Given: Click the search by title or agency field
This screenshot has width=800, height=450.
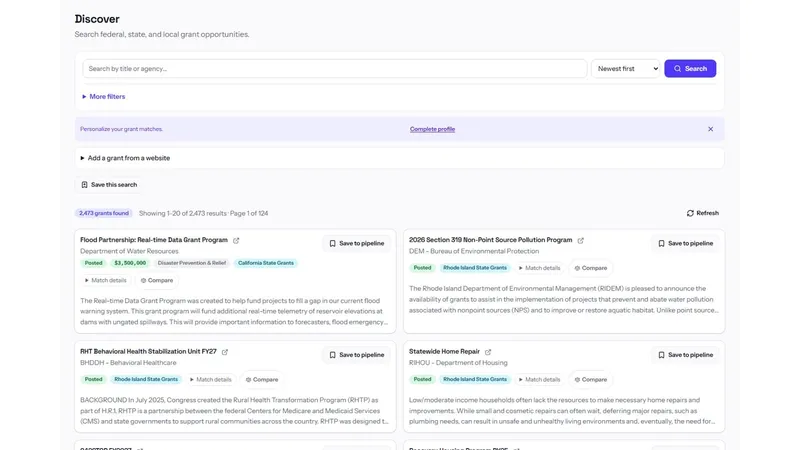Looking at the screenshot, I should (x=335, y=68).
